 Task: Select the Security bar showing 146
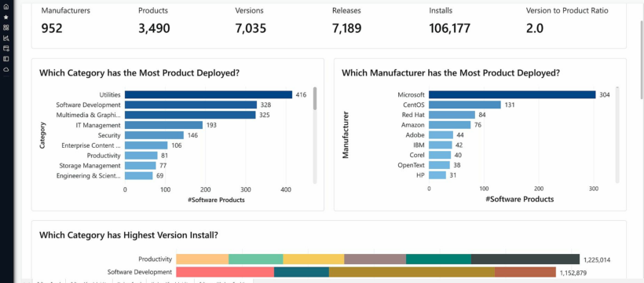(x=154, y=135)
